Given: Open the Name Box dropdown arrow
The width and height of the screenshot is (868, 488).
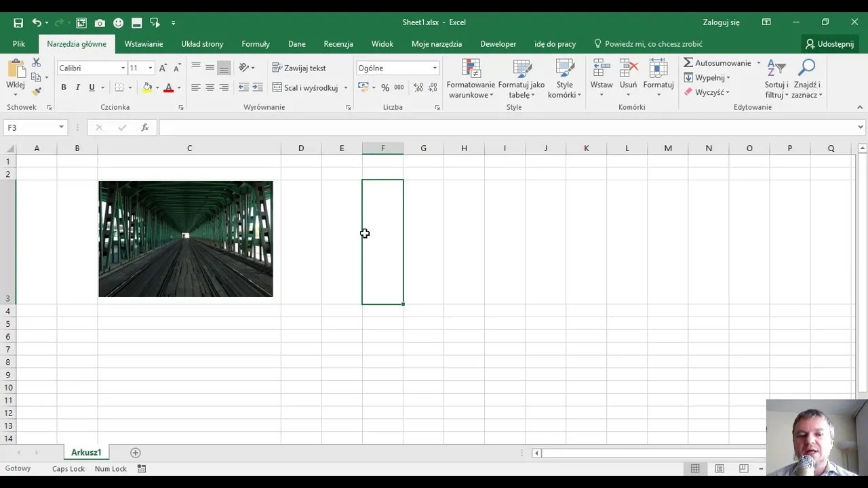Looking at the screenshot, I should click(x=61, y=127).
